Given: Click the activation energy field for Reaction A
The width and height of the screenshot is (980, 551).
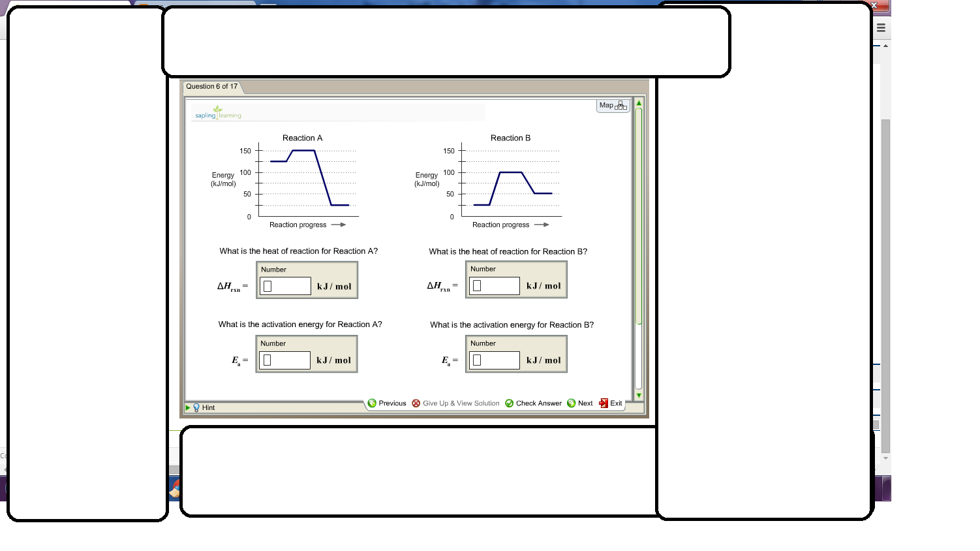Looking at the screenshot, I should click(284, 360).
